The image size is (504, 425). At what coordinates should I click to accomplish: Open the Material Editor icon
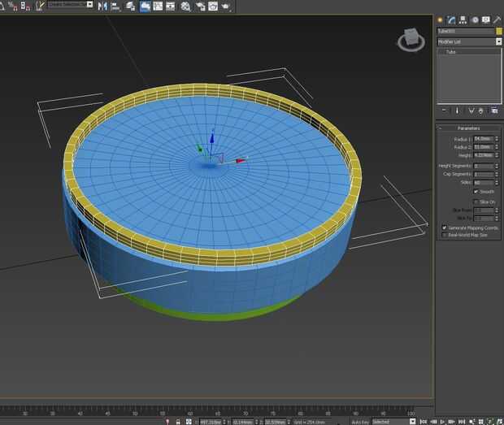point(185,6)
